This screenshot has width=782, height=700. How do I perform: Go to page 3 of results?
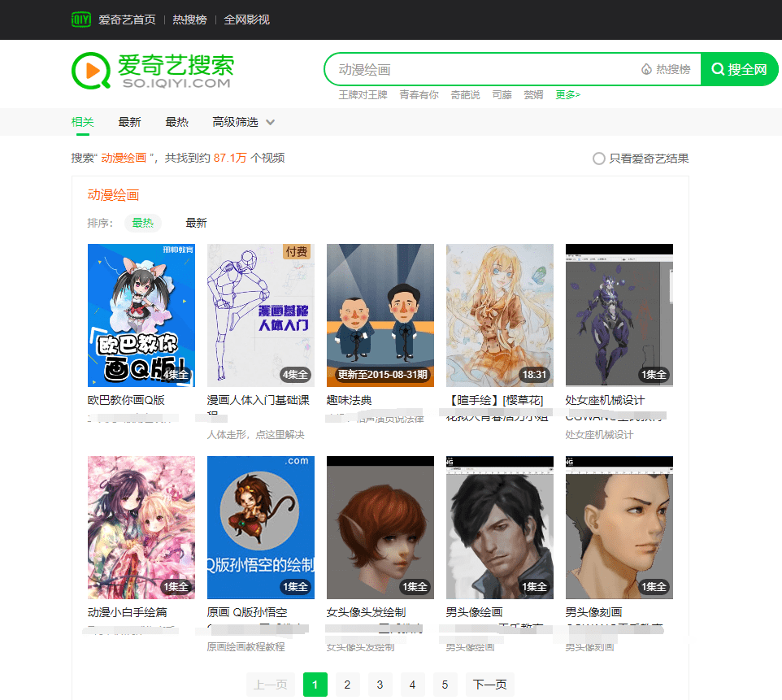[x=380, y=685]
